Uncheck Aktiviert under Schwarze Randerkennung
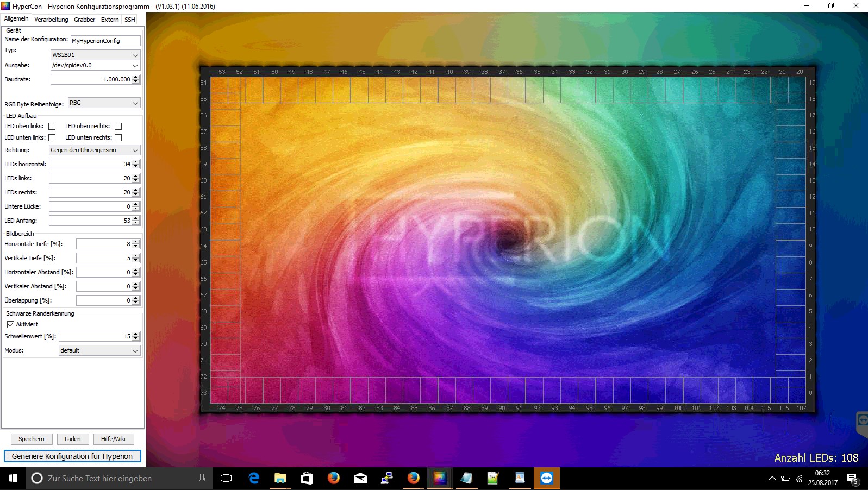This screenshot has width=868, height=490. pyautogui.click(x=10, y=324)
